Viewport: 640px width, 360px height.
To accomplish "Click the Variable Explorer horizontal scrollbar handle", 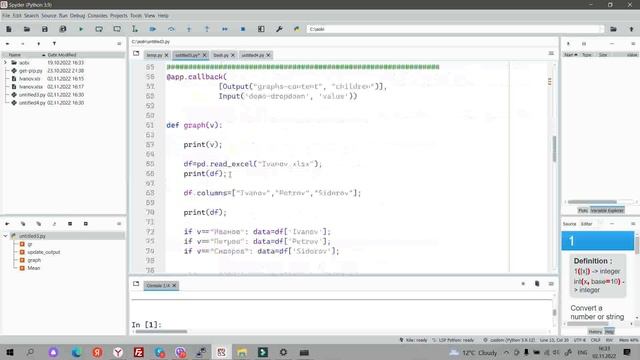I will click(592, 202).
